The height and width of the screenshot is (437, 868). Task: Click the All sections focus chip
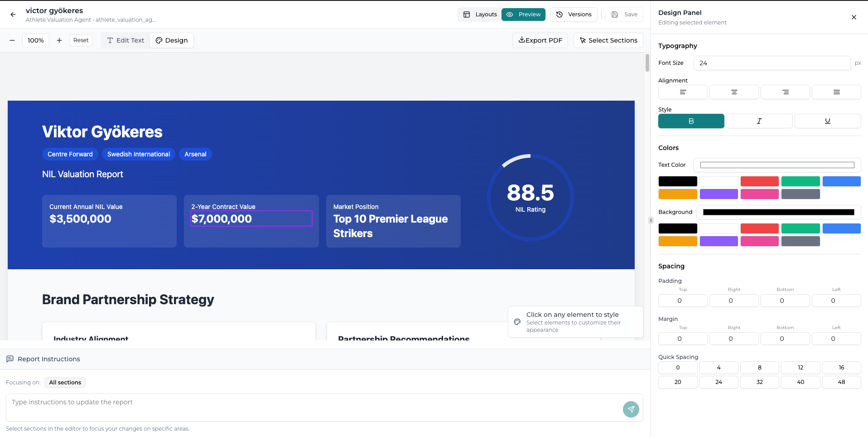[x=65, y=383]
